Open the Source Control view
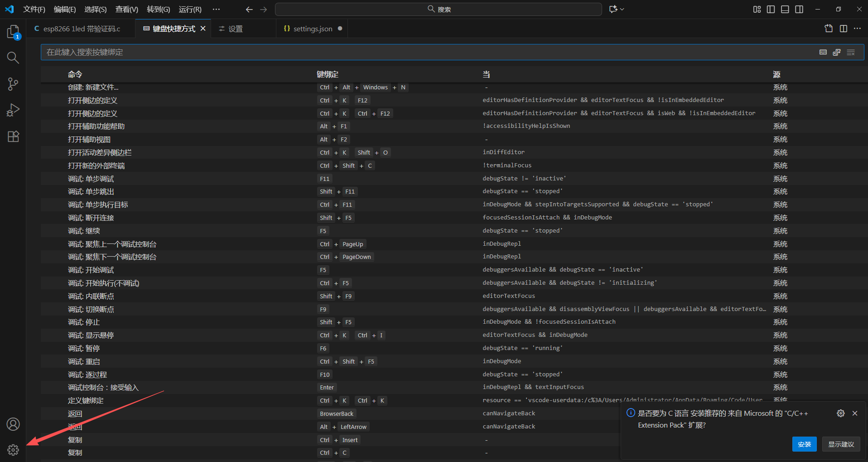The height and width of the screenshot is (462, 868). point(13,84)
